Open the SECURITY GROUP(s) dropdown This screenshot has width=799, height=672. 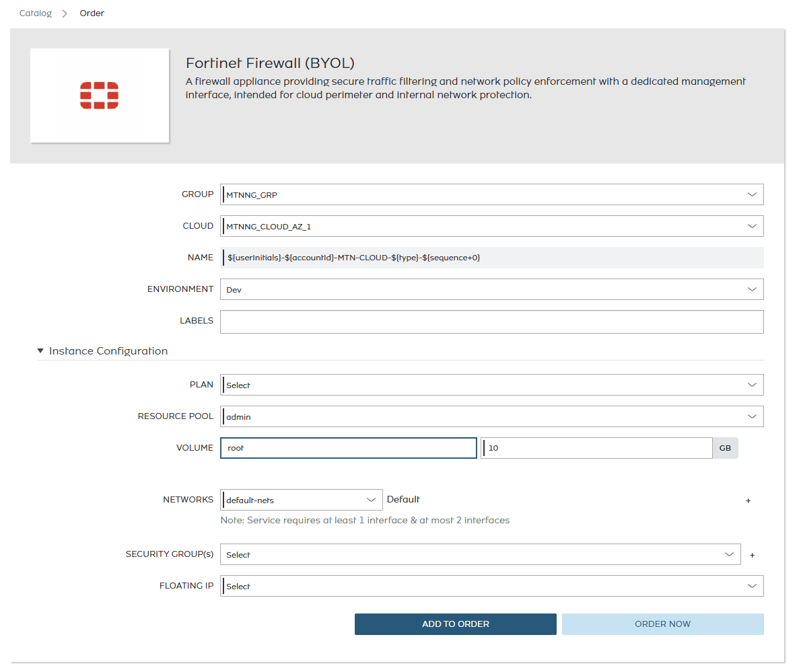click(x=480, y=554)
